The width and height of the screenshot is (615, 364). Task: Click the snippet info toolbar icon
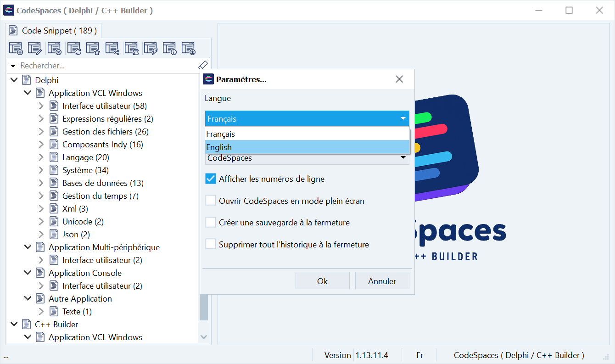point(169,48)
